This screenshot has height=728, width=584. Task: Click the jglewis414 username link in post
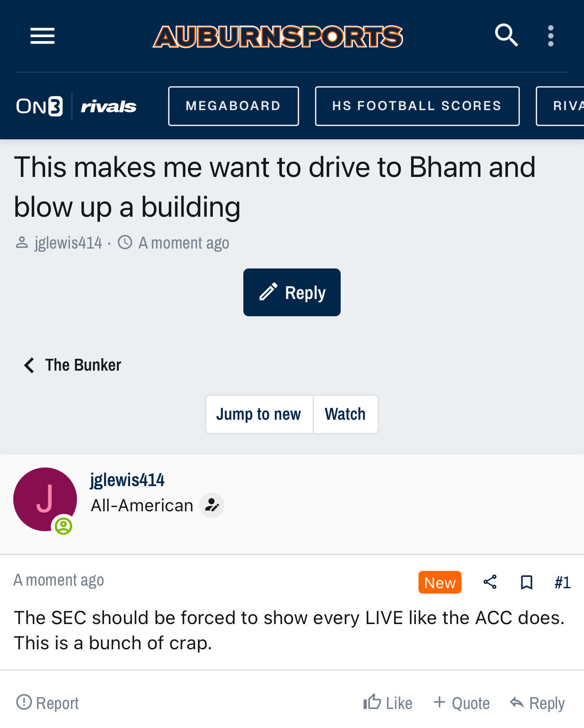[127, 480]
